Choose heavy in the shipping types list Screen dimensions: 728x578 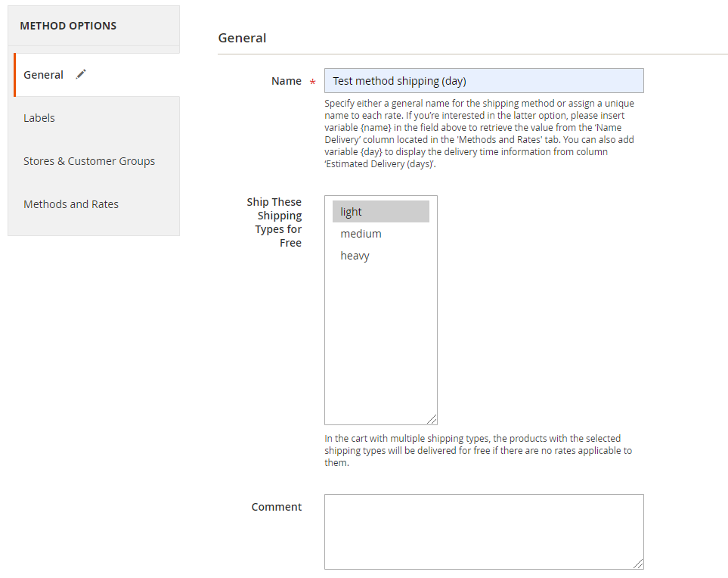point(381,256)
